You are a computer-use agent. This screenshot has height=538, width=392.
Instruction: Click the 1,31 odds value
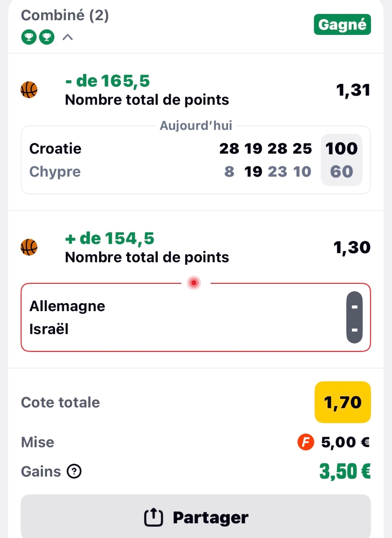pyautogui.click(x=353, y=90)
